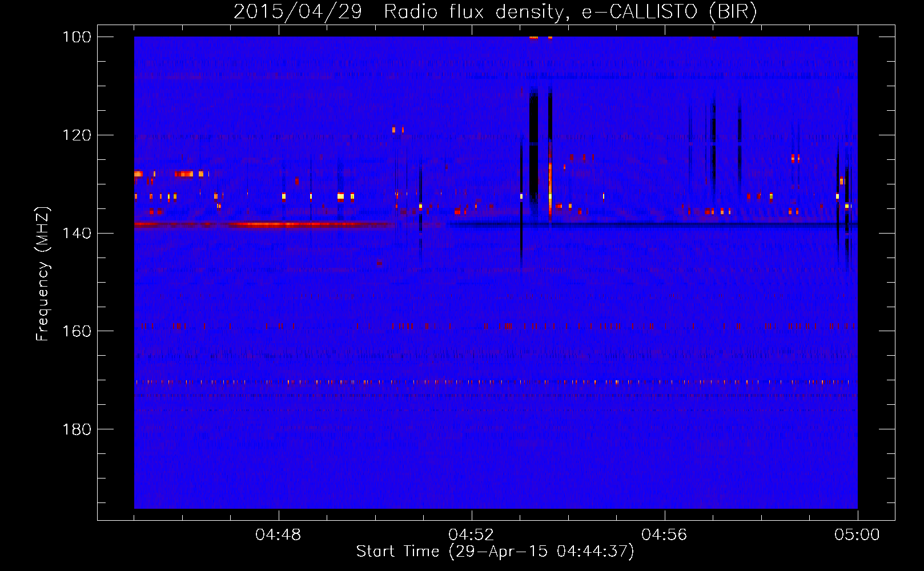
Task: Select the "Frequency (MHZ)" y-axis label
Action: click(43, 274)
